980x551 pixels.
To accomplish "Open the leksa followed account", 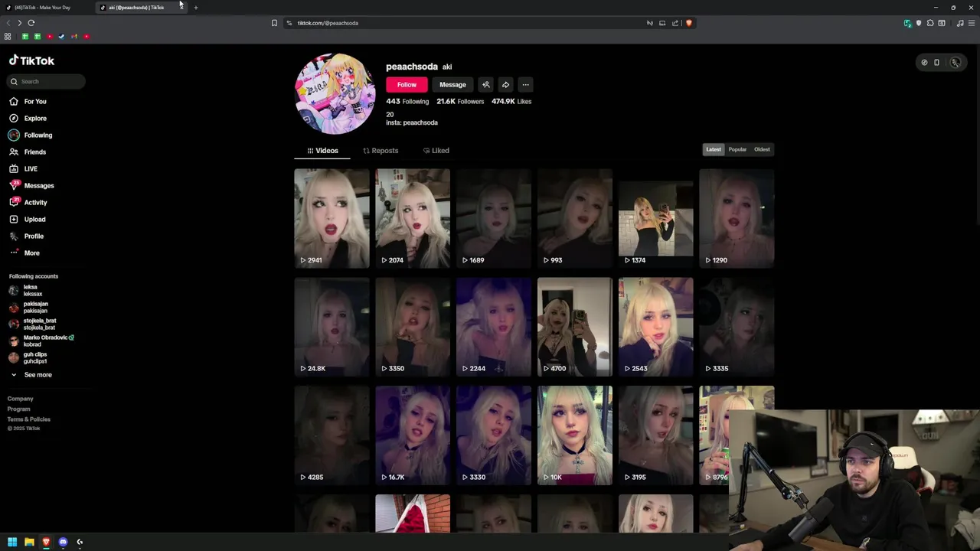I will point(26,290).
